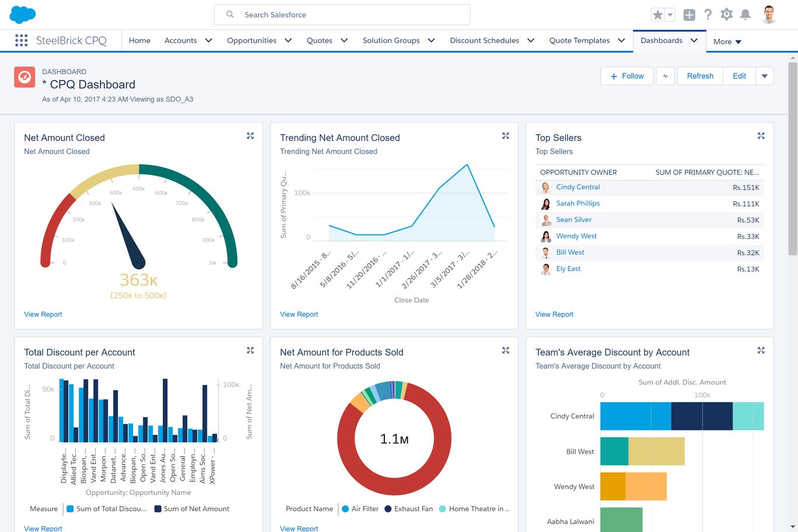Open the Setup gear icon
798x532 pixels.
(726, 15)
